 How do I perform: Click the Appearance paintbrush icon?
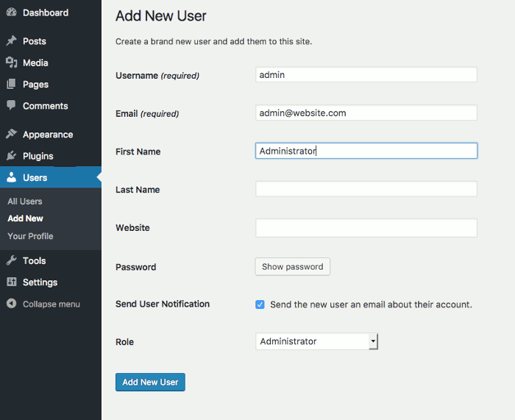coord(11,134)
